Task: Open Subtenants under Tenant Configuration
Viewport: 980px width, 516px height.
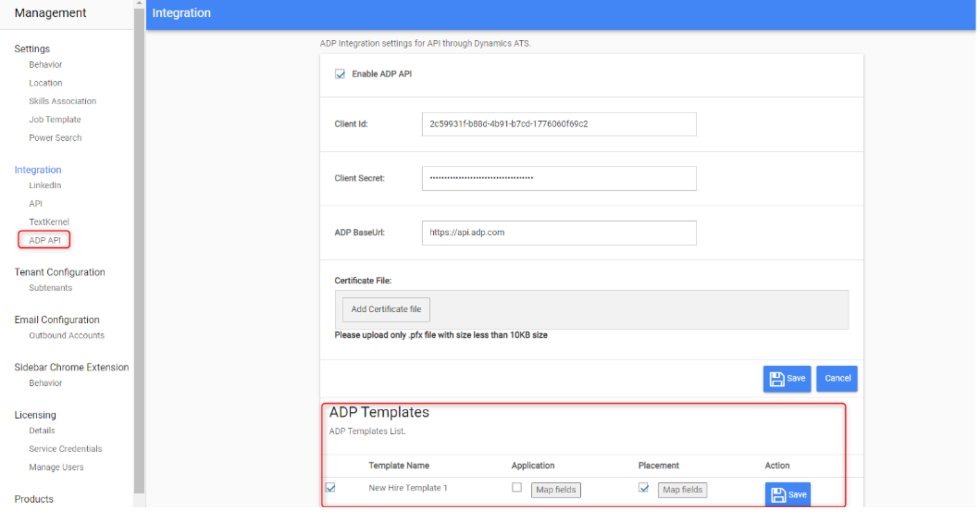Action: [51, 288]
